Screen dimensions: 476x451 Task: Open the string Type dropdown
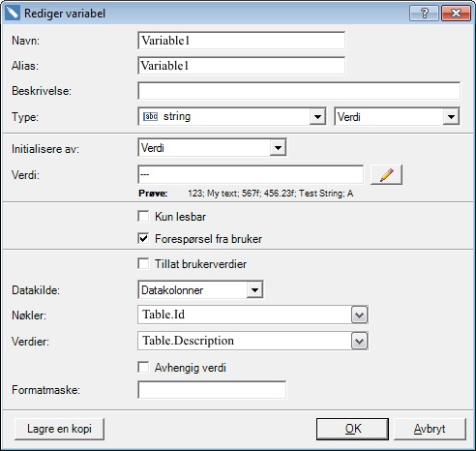coord(317,117)
